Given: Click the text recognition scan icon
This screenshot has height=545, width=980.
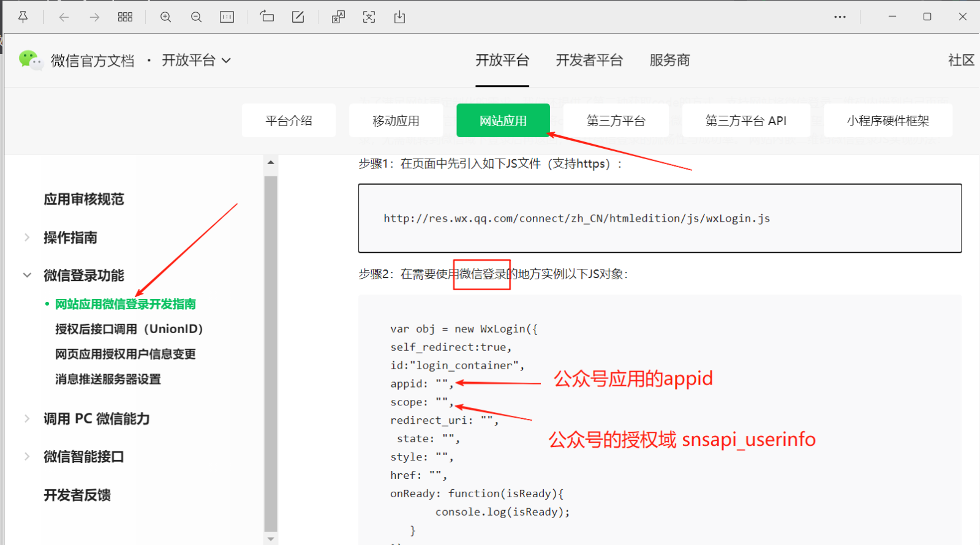Looking at the screenshot, I should 369,17.
